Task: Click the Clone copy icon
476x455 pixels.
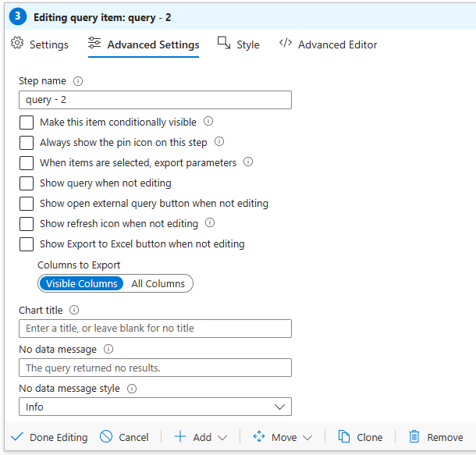Action: point(344,437)
